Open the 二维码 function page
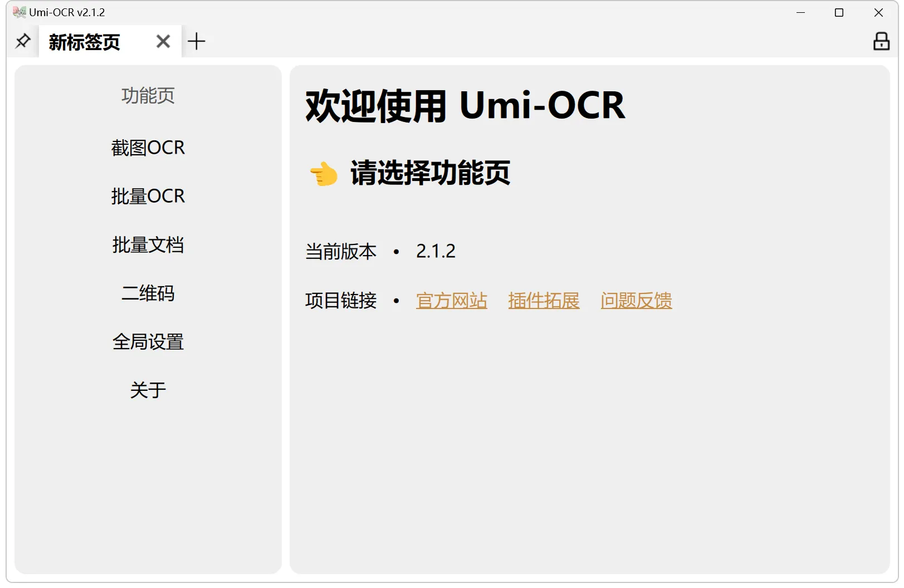The image size is (904, 588). tap(148, 293)
